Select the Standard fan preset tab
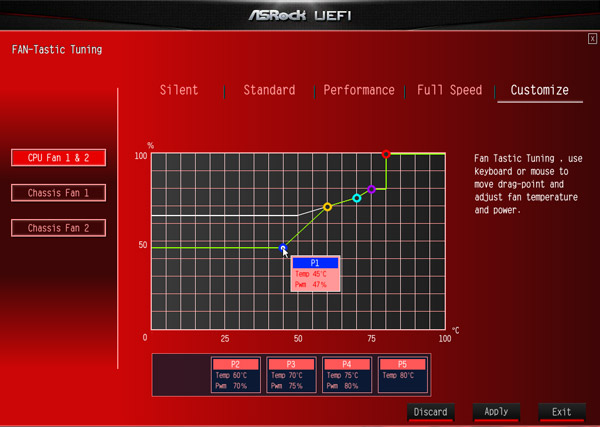 tap(269, 90)
